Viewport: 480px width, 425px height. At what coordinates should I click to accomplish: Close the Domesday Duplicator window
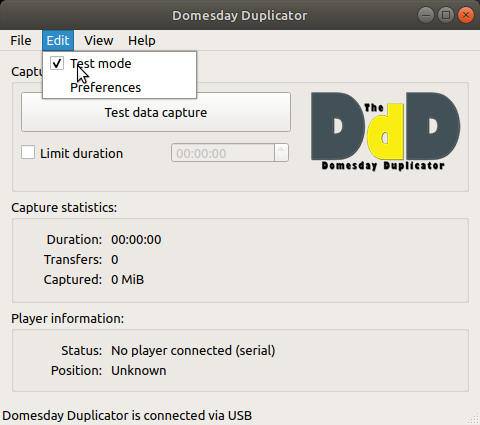tap(466, 15)
